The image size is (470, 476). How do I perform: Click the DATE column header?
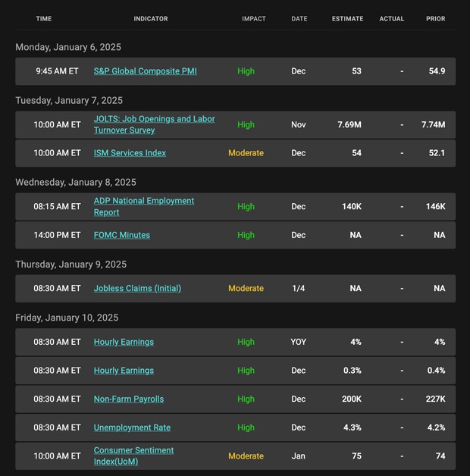(299, 19)
